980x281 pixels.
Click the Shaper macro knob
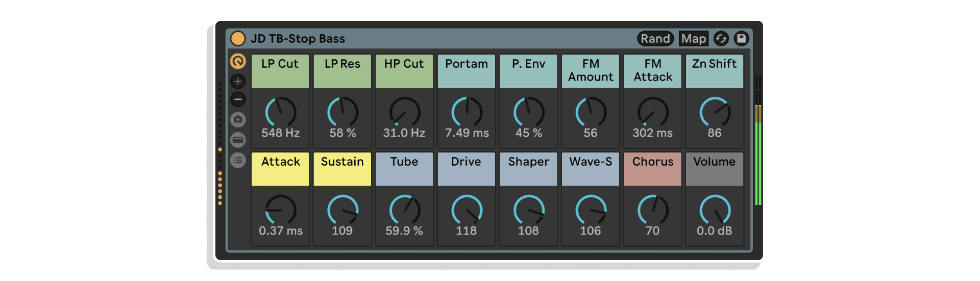tap(529, 210)
